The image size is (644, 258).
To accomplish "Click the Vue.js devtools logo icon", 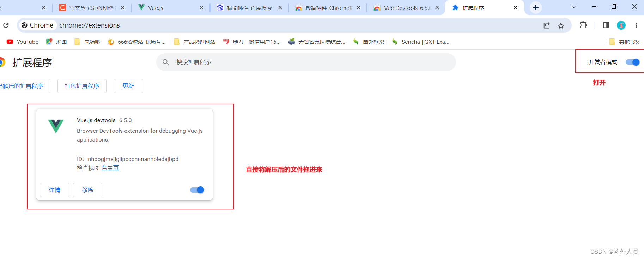I will pos(56,126).
